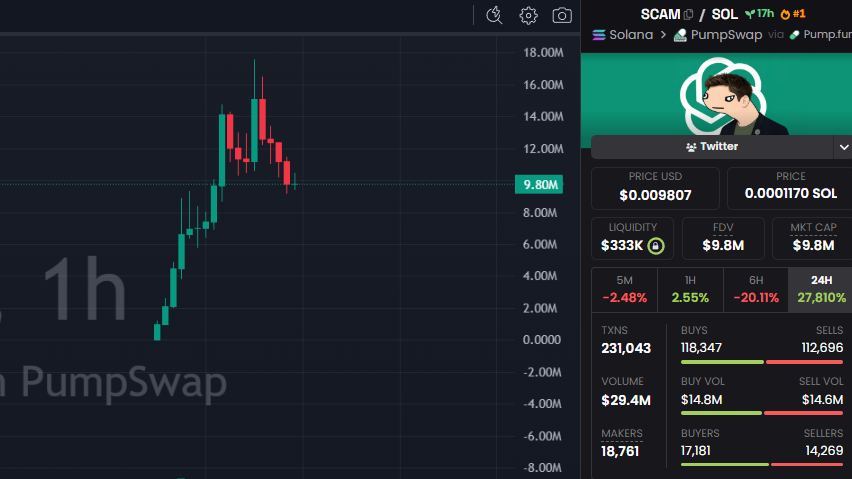Screen dimensions: 852x479
Task: Click the SELL VOL $14.6M value
Action: (823, 400)
